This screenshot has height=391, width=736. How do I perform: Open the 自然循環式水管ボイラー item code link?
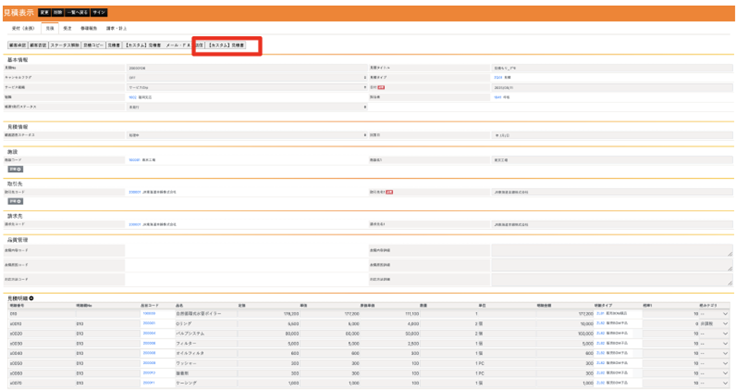click(x=149, y=314)
